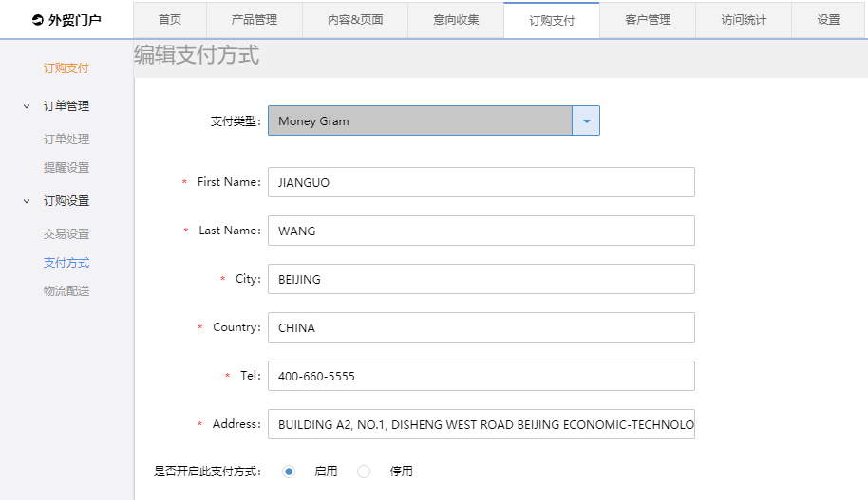The height and width of the screenshot is (500, 868).
Task: Collapse the 订单管理 sidebar section
Action: coord(27,106)
